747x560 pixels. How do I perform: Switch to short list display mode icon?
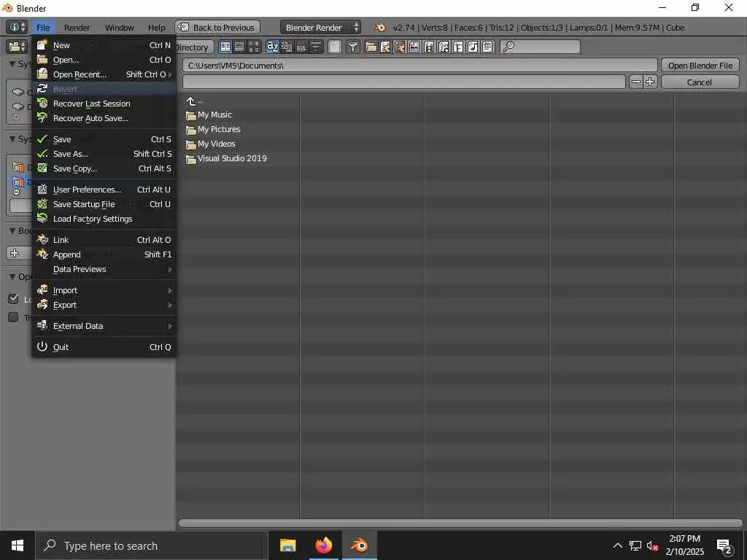[225, 47]
